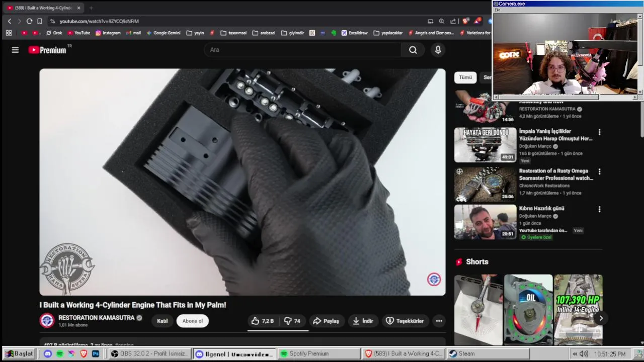The image size is (644, 362).
Task: Click the browser zoom magnifier icon
Action: tap(442, 21)
